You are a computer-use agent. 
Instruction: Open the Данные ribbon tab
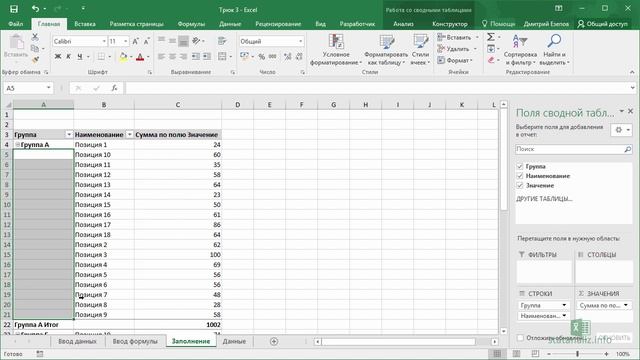(230, 24)
